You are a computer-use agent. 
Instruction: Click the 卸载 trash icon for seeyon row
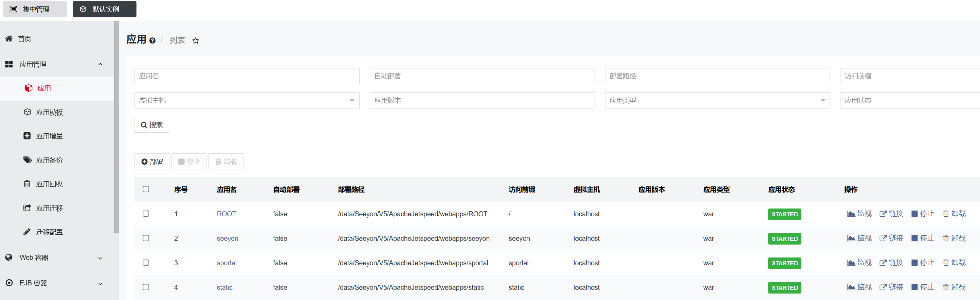click(x=946, y=238)
